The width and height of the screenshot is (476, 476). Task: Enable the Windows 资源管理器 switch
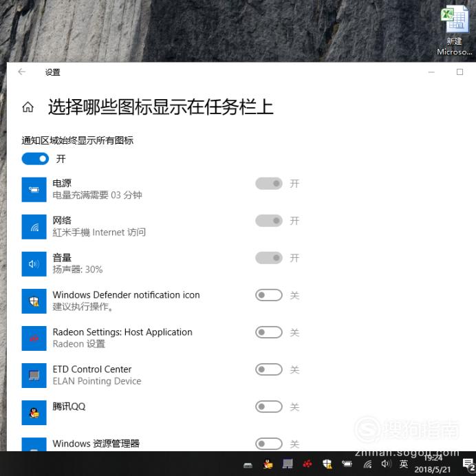coord(269,444)
